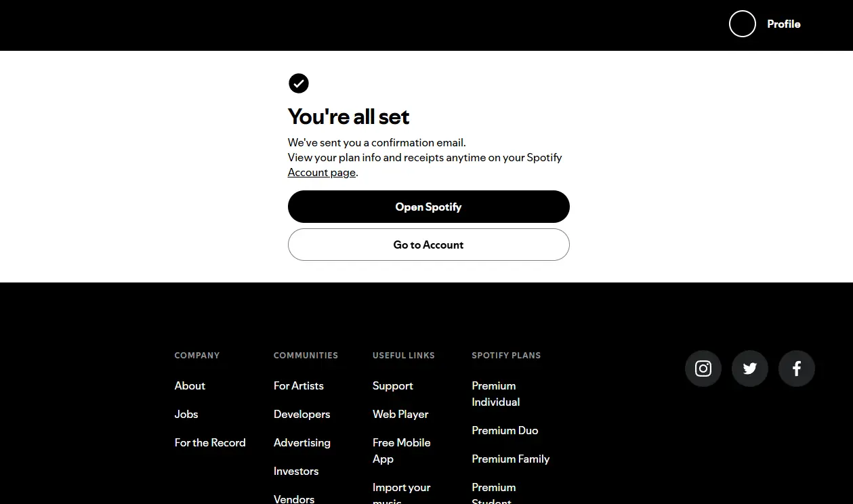Click the Open Spotify button
Image resolution: width=853 pixels, height=504 pixels.
429,207
